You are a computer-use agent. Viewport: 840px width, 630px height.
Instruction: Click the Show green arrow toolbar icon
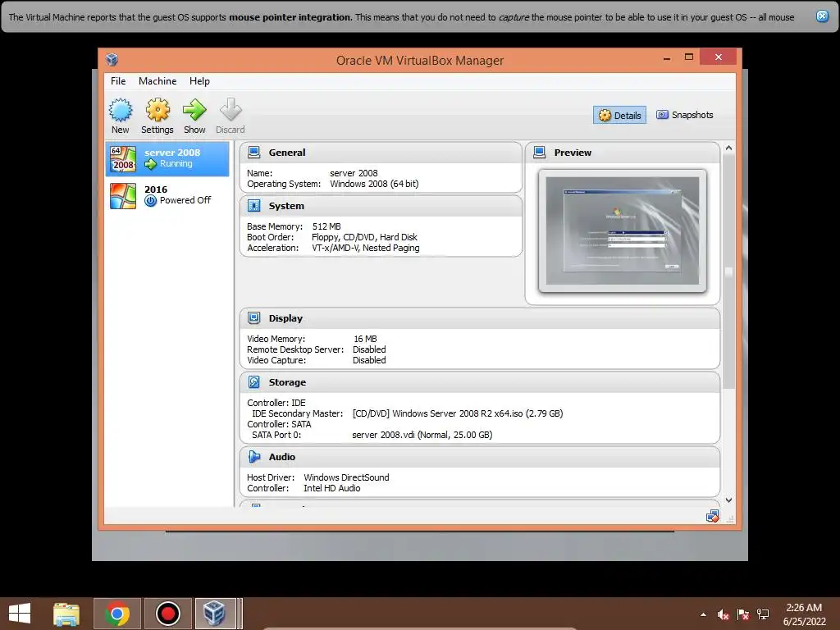click(x=194, y=110)
